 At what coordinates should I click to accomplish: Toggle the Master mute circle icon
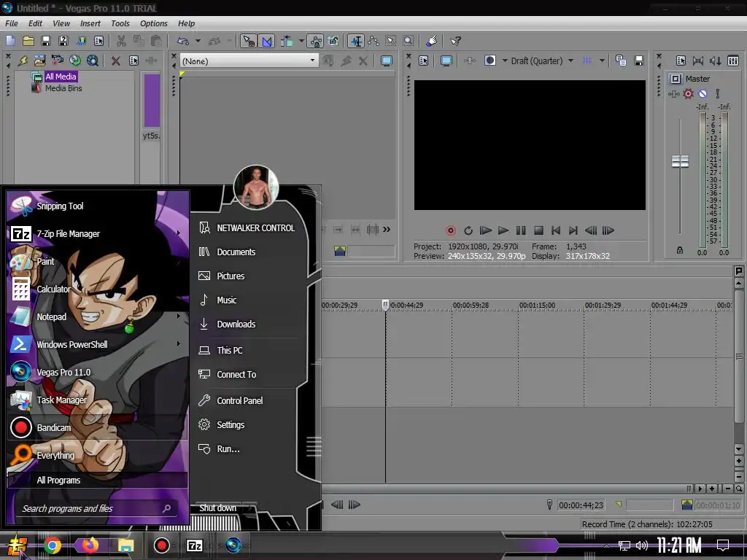pos(703,94)
